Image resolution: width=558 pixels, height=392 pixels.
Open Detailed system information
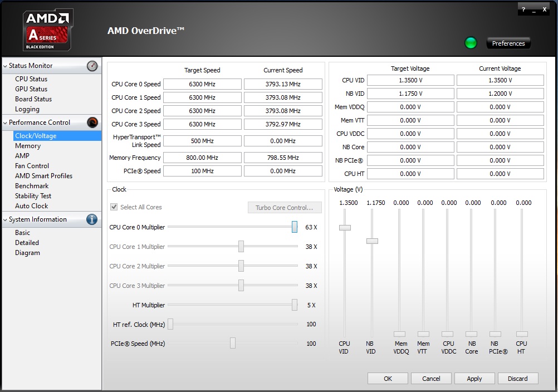point(27,243)
